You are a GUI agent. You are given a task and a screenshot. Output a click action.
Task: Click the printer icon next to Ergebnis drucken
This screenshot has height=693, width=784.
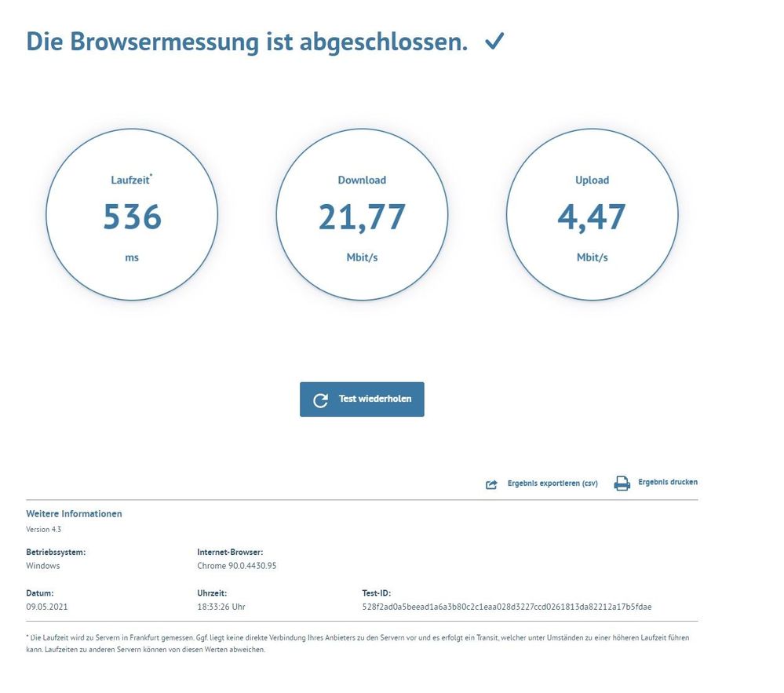[621, 483]
